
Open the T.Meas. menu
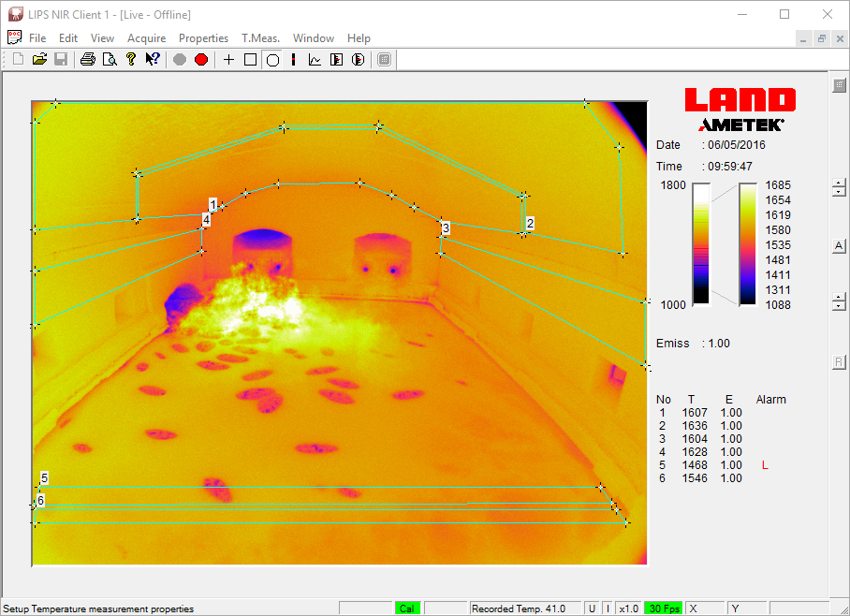[x=260, y=38]
